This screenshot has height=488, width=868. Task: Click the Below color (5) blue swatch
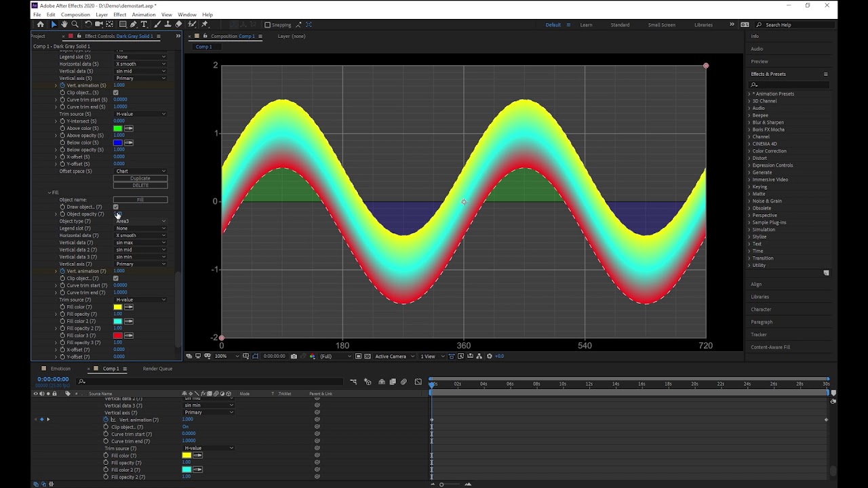point(118,142)
